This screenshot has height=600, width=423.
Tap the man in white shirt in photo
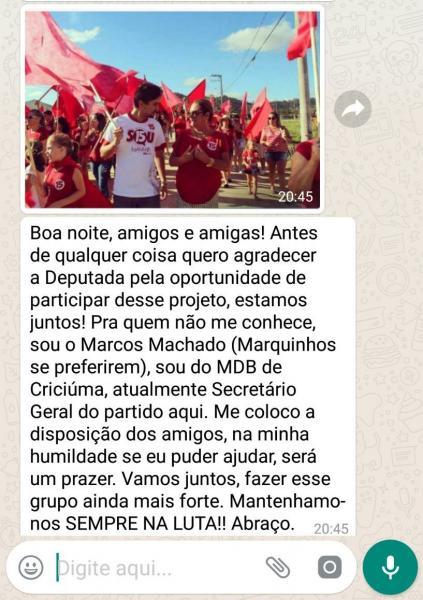pos(134,147)
